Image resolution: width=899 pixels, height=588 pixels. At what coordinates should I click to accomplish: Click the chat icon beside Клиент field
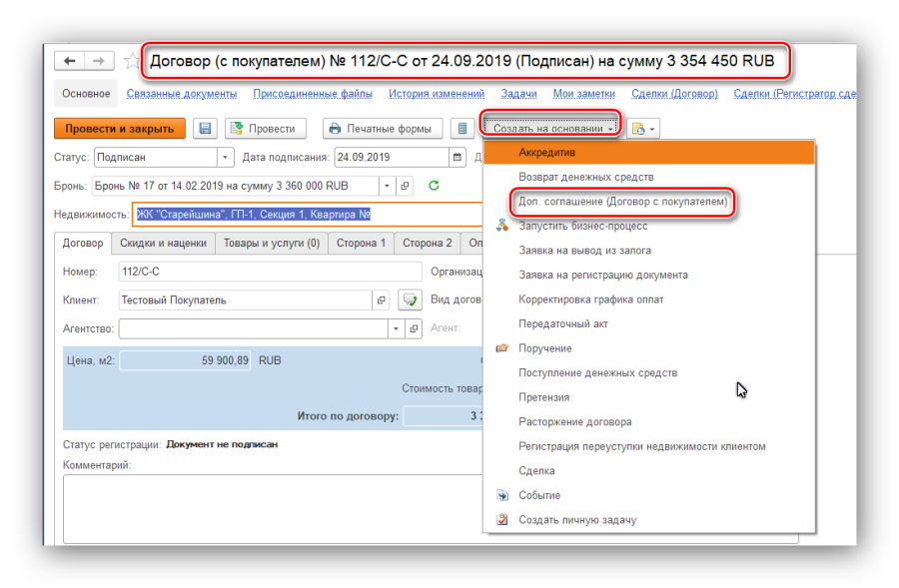(410, 299)
